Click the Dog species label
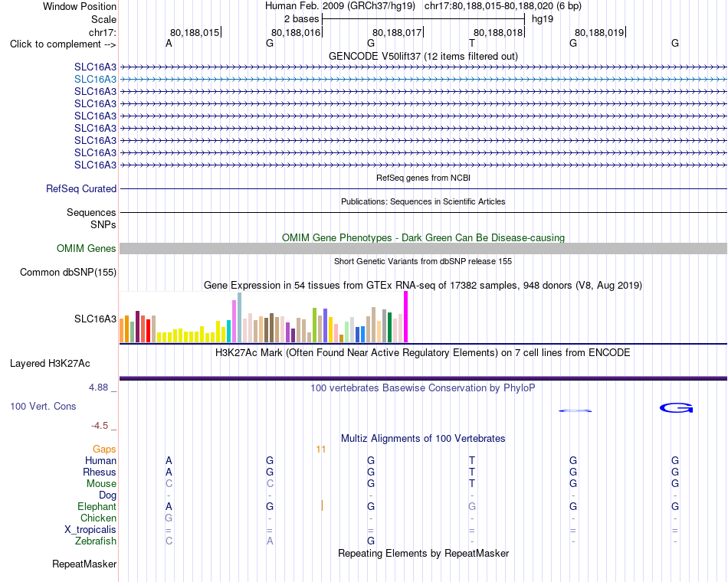 pyautogui.click(x=107, y=495)
